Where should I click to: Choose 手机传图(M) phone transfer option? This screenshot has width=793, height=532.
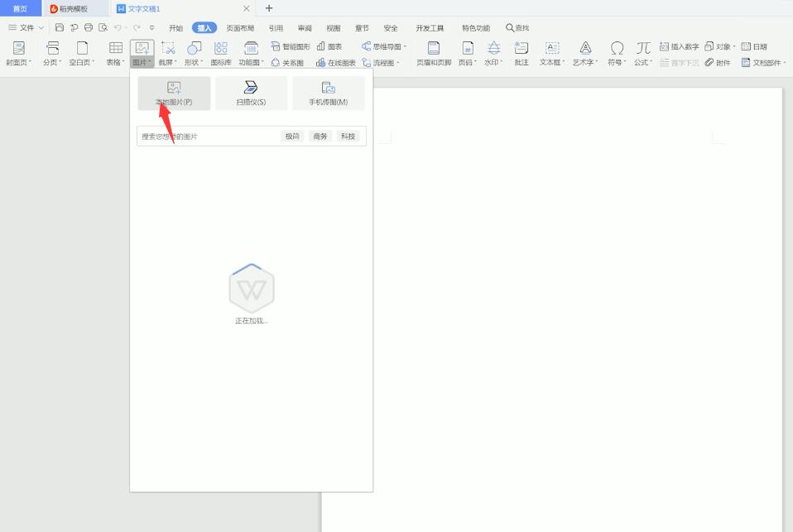click(x=329, y=93)
